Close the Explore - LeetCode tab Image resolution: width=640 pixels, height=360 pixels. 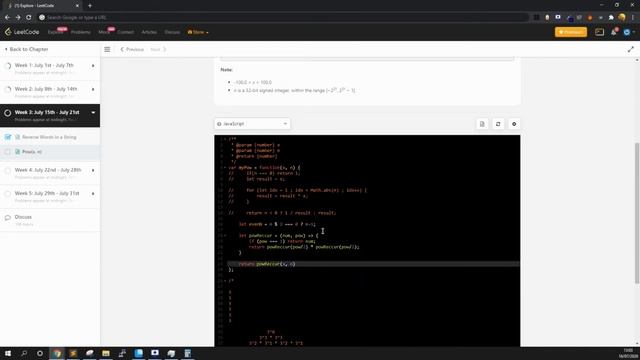point(77,6)
